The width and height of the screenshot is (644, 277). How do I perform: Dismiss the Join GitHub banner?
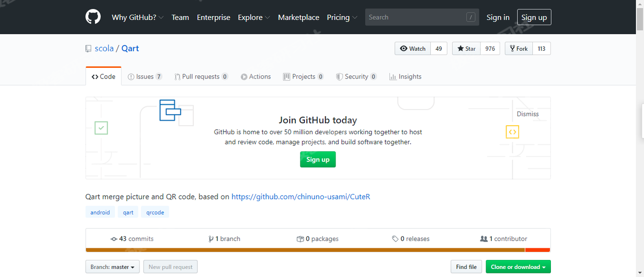[528, 114]
